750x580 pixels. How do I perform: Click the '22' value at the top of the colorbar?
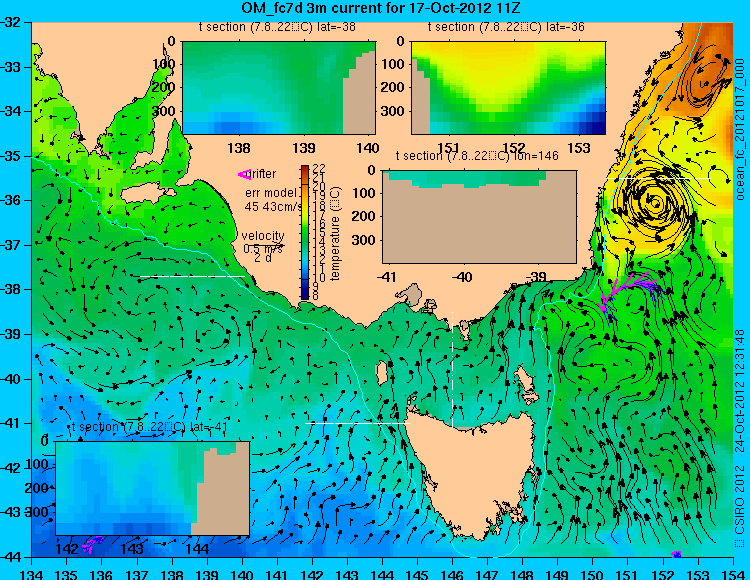(x=319, y=168)
